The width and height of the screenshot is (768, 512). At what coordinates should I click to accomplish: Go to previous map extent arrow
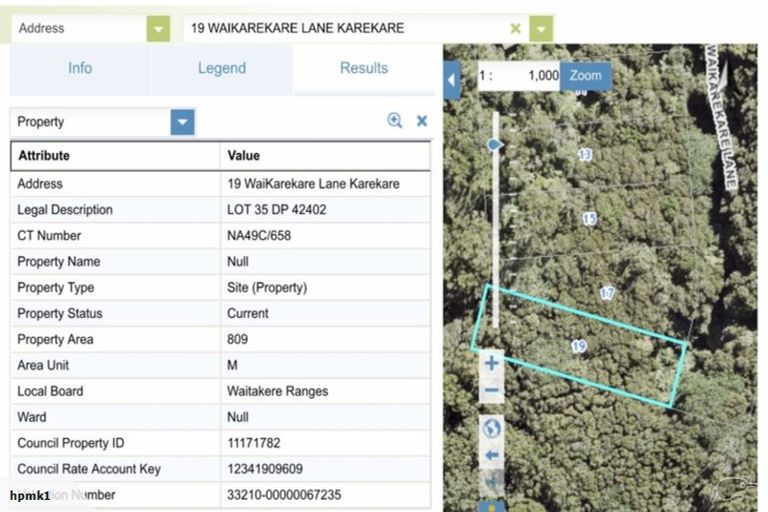pyautogui.click(x=492, y=455)
